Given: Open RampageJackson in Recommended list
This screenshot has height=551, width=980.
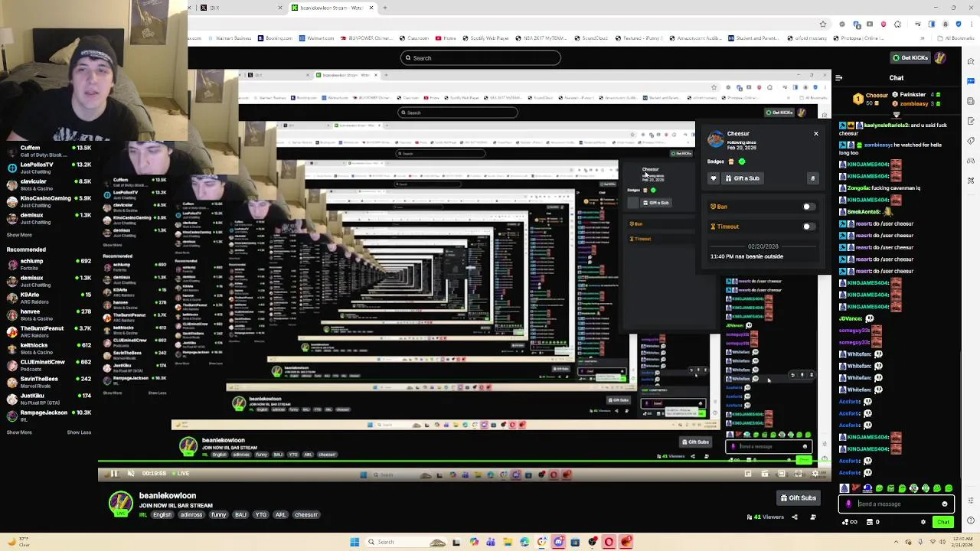Looking at the screenshot, I should 47,416.
